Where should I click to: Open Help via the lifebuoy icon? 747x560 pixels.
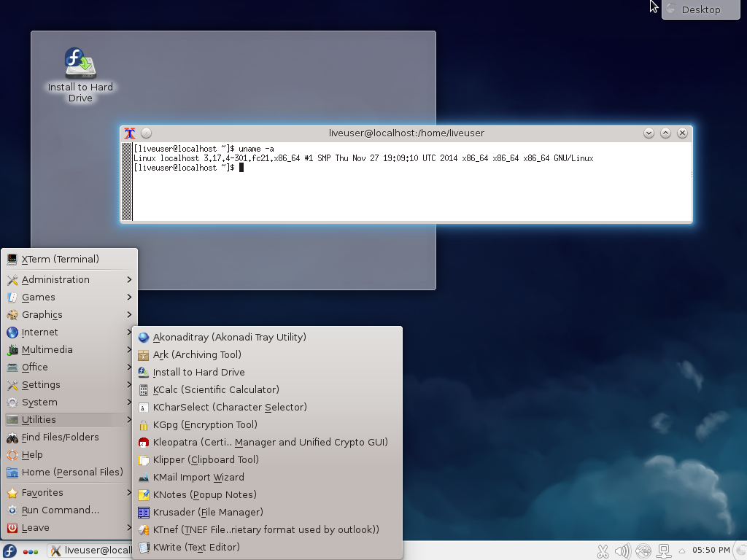pyautogui.click(x=12, y=455)
